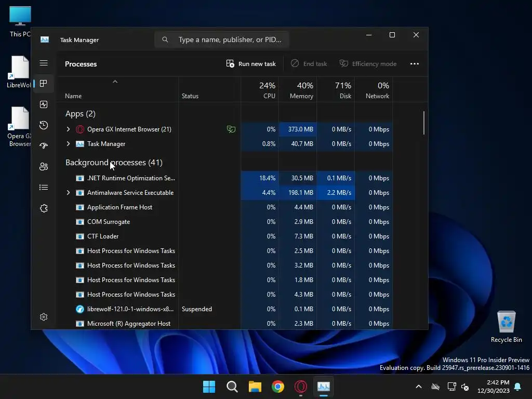This screenshot has height=399, width=532.
Task: Open the Users page from sidebar
Action: pos(44,167)
